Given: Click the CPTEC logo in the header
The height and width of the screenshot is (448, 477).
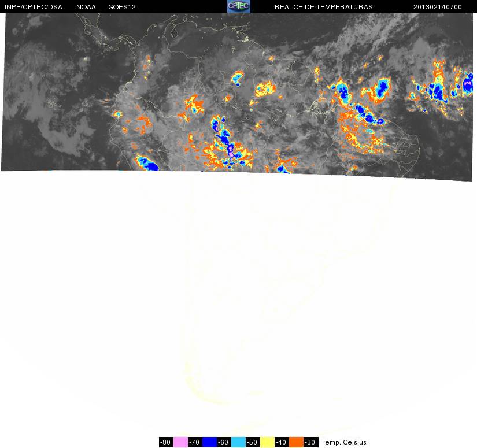Looking at the screenshot, I should pos(239,6).
